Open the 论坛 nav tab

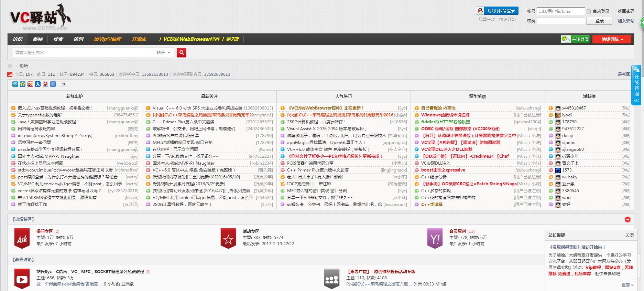(18, 39)
